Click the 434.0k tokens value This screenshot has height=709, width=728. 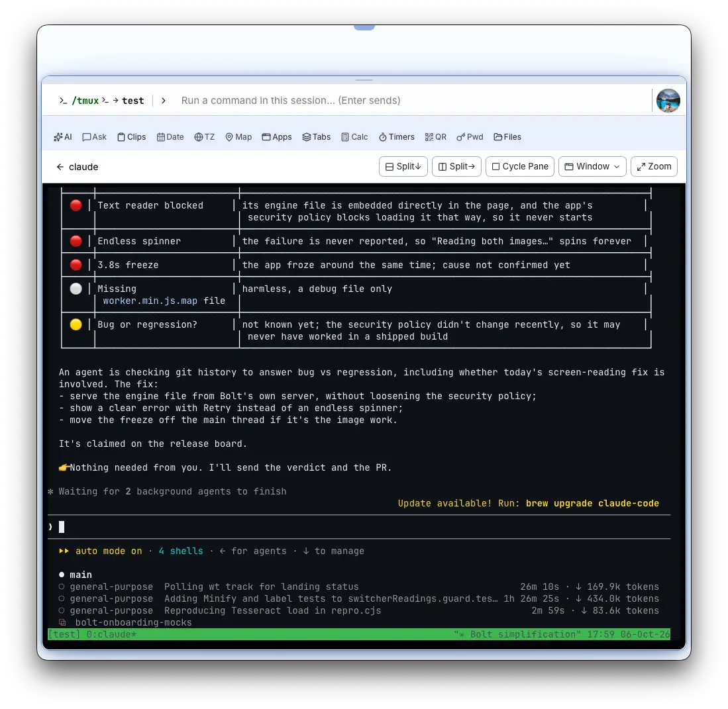[623, 599]
